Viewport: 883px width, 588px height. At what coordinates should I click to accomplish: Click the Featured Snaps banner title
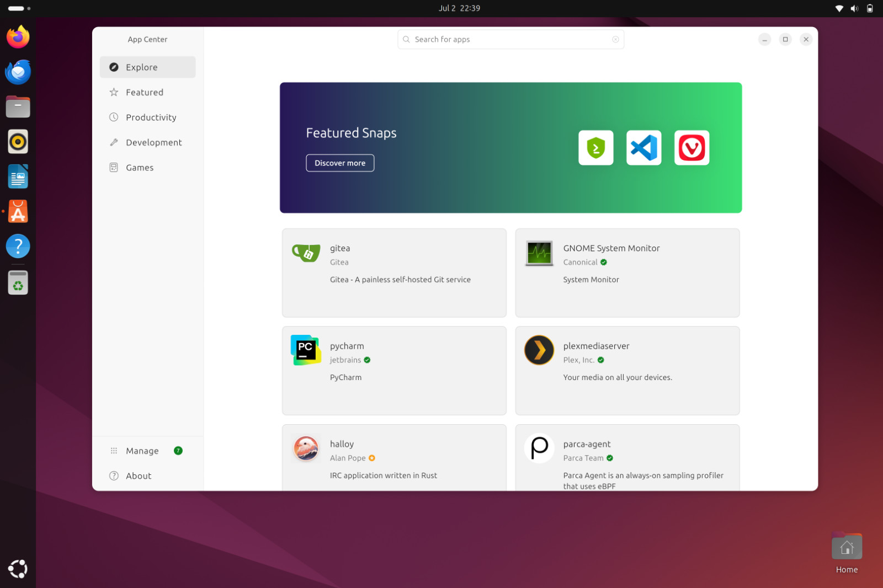point(351,133)
